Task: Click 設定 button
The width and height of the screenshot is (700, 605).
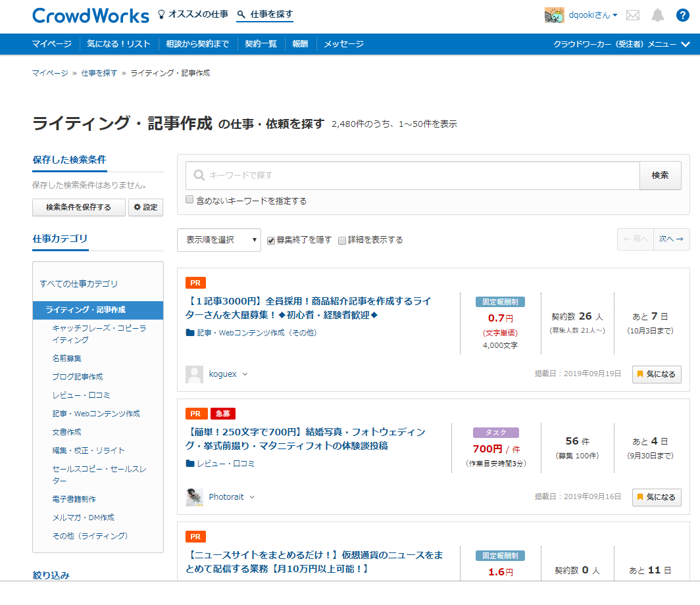Action: (x=145, y=207)
